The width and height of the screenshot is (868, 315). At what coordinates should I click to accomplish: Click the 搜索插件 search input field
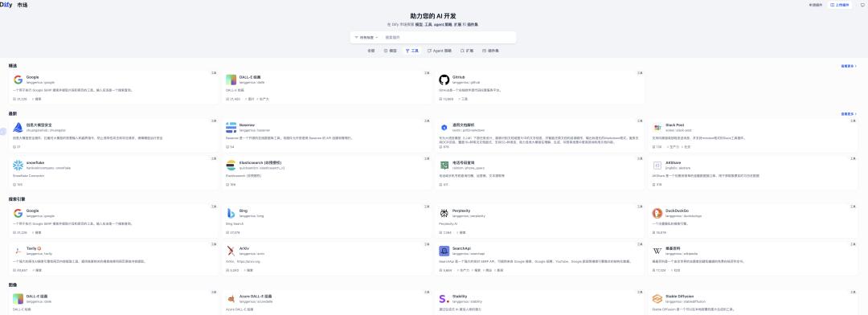448,38
